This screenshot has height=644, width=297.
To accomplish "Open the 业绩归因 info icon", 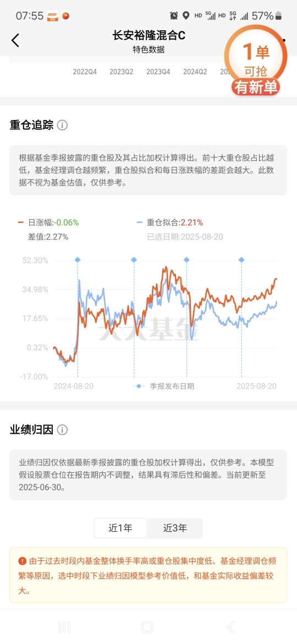I will pos(62,430).
